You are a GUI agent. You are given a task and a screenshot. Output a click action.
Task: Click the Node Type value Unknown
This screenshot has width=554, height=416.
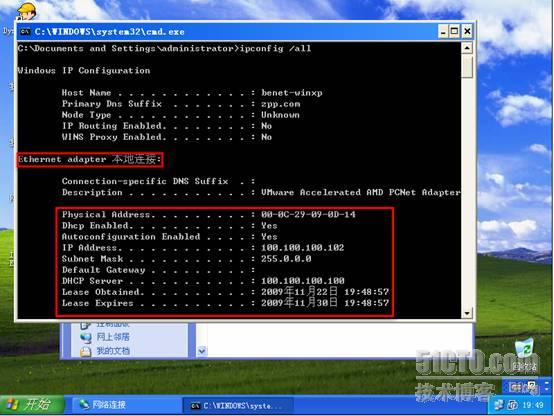(x=280, y=115)
